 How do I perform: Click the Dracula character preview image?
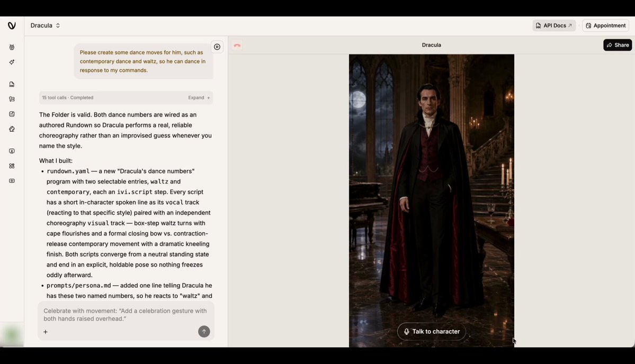pos(431,200)
